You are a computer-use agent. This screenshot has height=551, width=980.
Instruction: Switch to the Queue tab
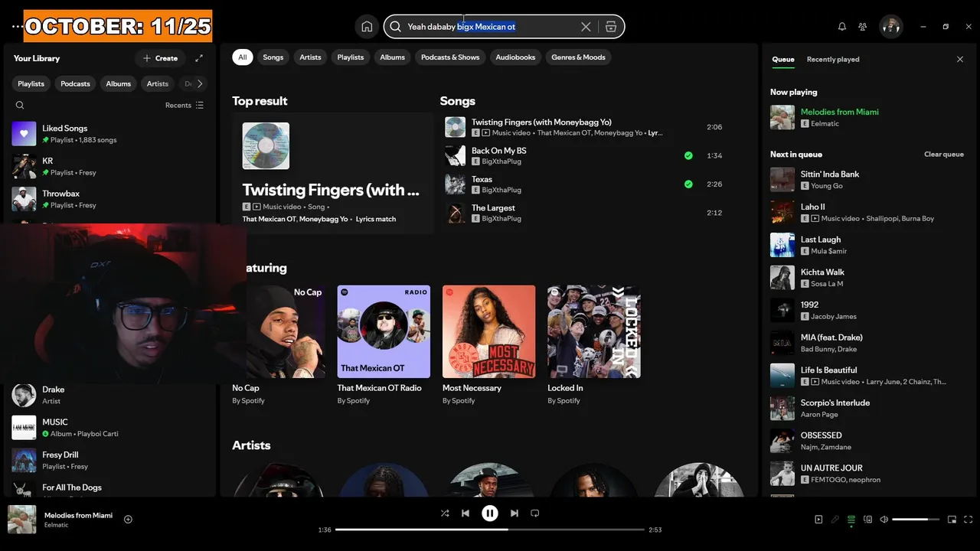pos(783,59)
